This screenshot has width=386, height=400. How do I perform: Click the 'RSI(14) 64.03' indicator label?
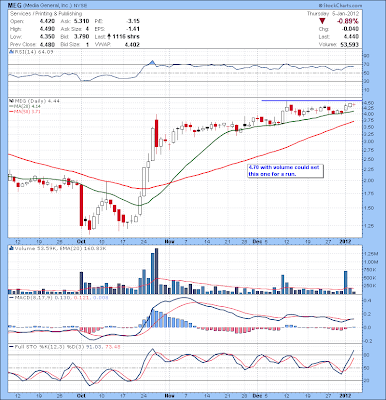click(x=33, y=52)
